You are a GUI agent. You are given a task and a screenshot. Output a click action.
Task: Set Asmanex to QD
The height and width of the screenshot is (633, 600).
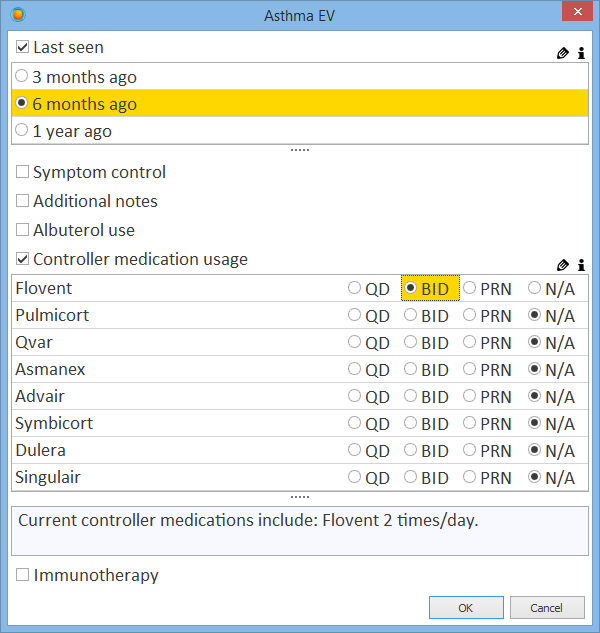354,369
